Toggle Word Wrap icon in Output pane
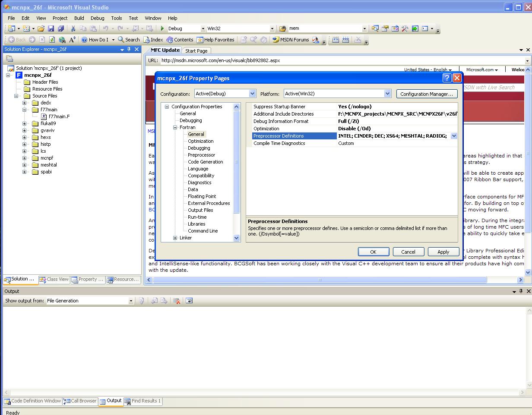 pos(189,301)
